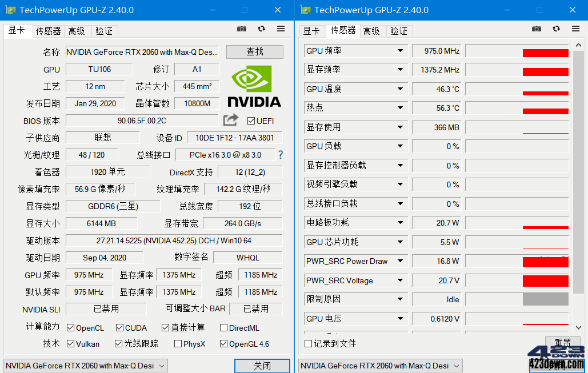Click the refresh icon on the main window
588x373 pixels.
coord(262,28)
